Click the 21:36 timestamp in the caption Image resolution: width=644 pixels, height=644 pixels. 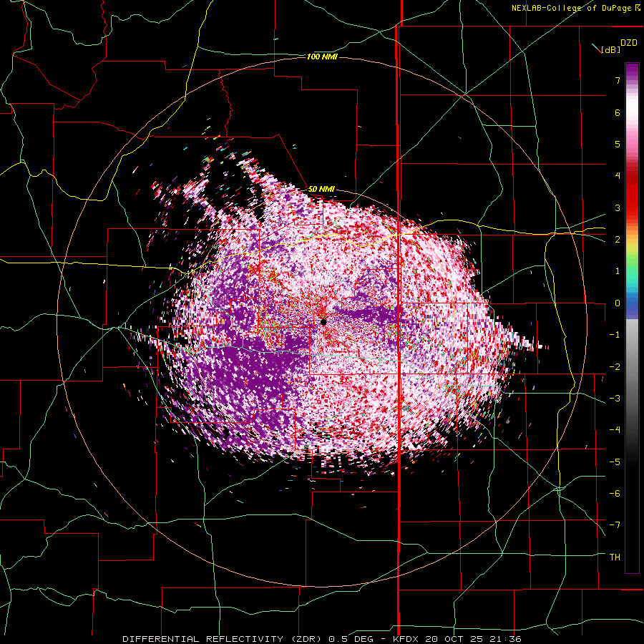pos(507,639)
